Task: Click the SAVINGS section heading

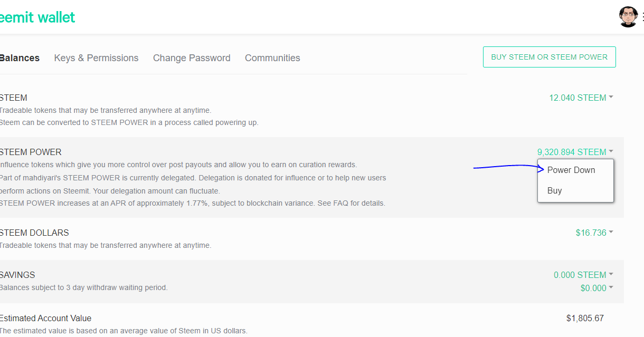Action: point(17,275)
